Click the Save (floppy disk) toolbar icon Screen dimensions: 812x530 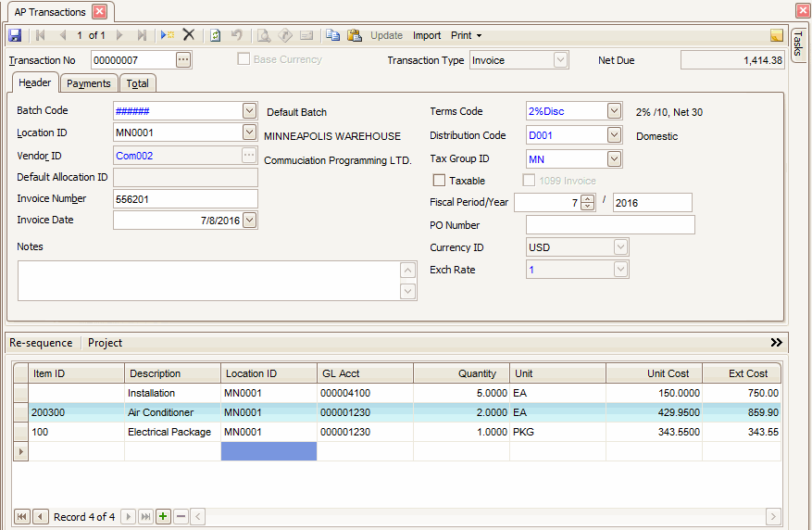pyautogui.click(x=15, y=35)
